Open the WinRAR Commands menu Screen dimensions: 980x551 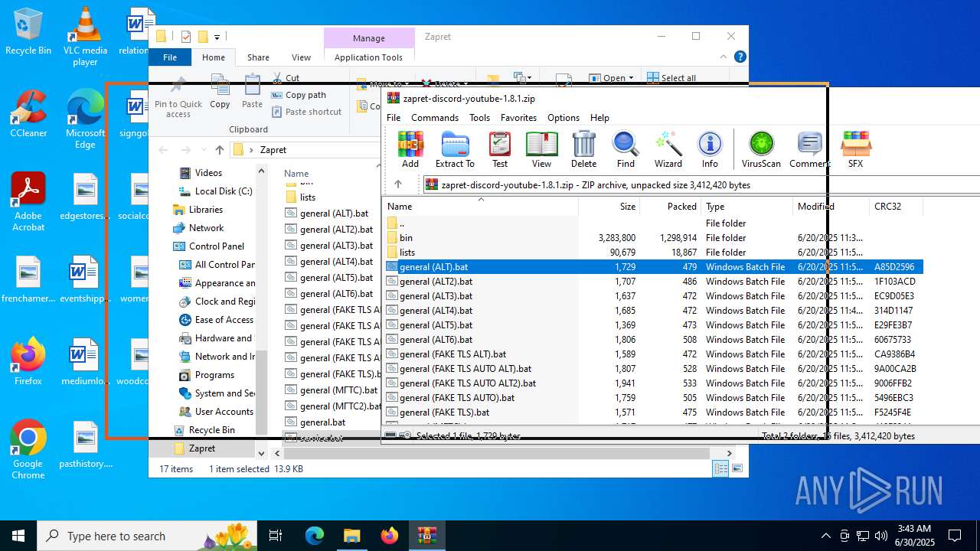pos(435,117)
